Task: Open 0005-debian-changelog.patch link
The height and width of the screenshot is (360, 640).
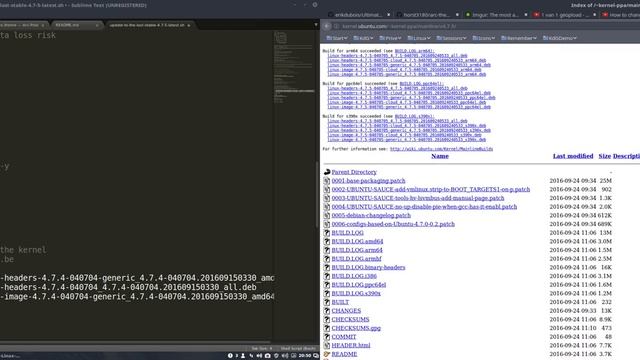Action: point(371,215)
